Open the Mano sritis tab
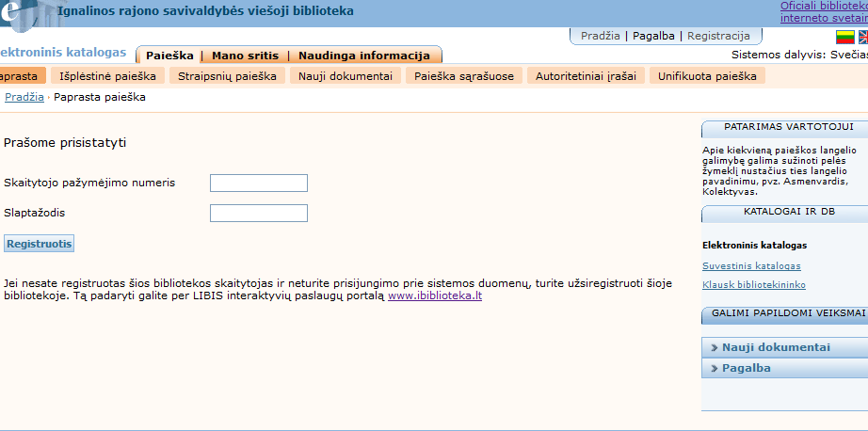Viewport: 868px width, 431px height. click(245, 56)
